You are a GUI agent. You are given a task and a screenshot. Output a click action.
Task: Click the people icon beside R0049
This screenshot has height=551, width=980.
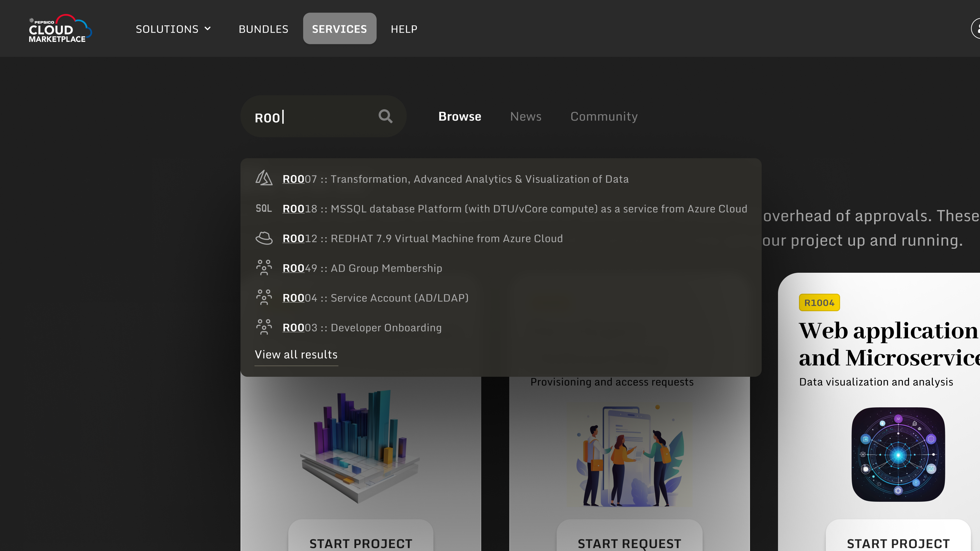pos(264,268)
